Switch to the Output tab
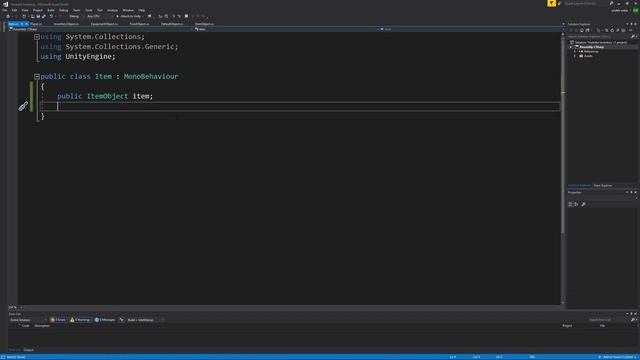 29,350
